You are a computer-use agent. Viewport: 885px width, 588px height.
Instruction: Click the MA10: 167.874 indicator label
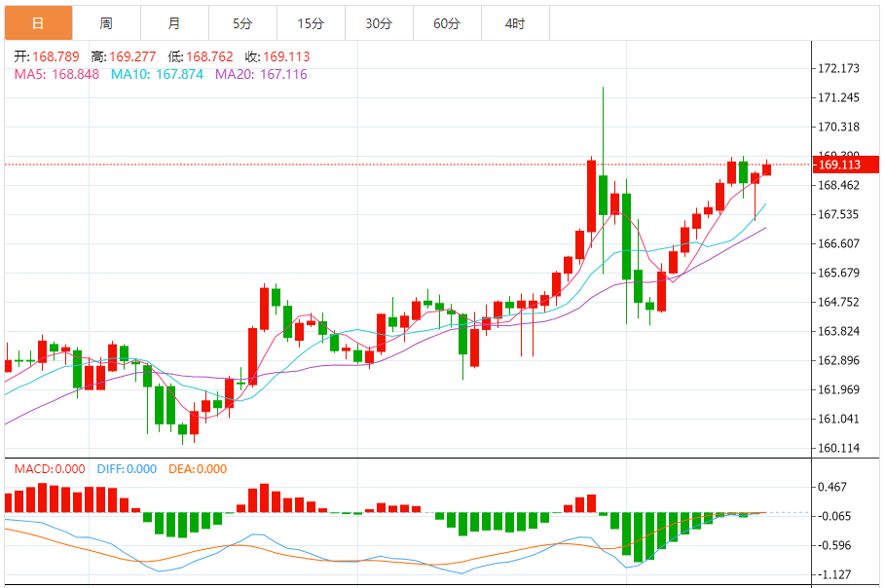(x=157, y=75)
